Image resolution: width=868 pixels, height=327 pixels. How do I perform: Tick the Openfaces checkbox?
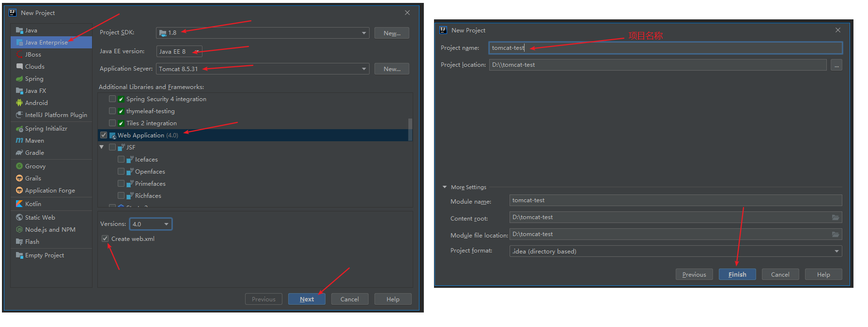(121, 171)
